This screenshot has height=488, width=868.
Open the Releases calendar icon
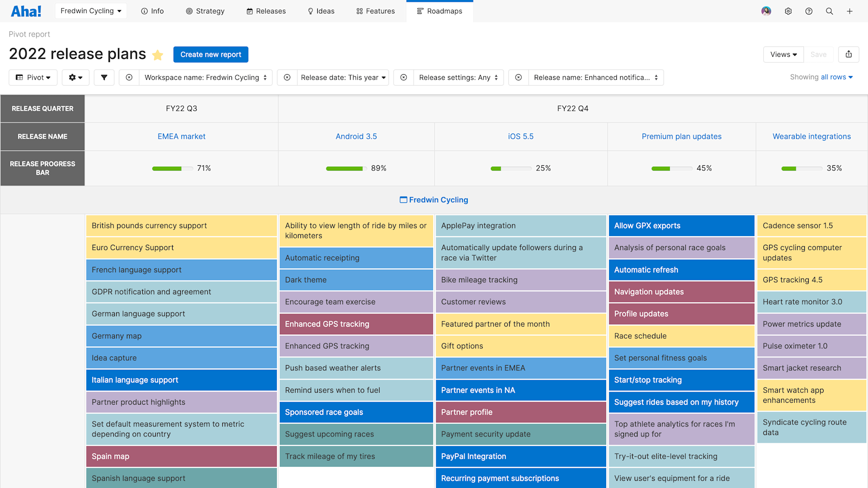(249, 11)
